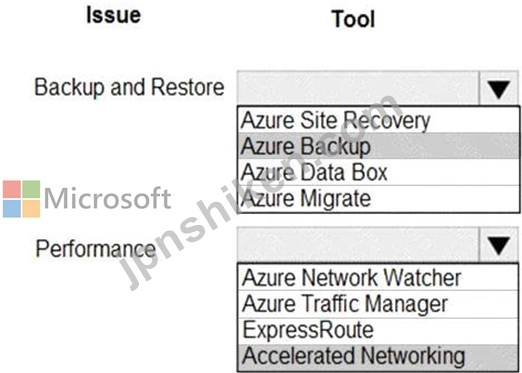Click the Issue column heading
Image resolution: width=522 pixels, height=373 pixels.
pos(113,15)
